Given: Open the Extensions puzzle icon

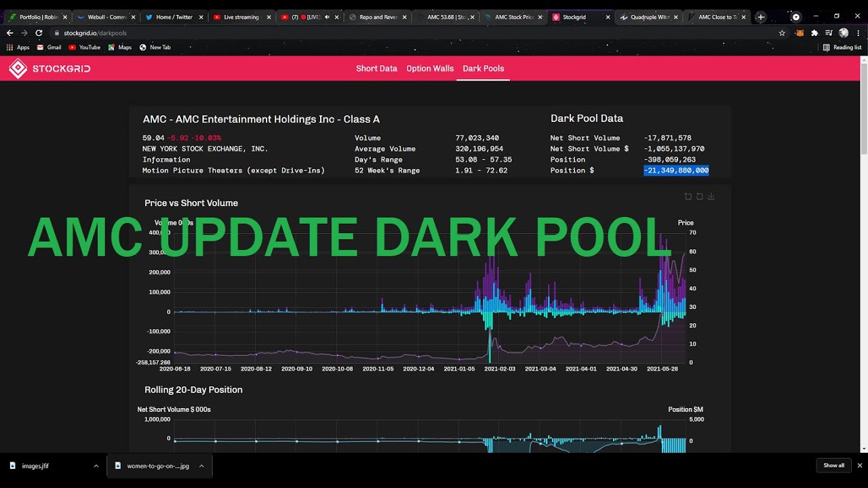Looking at the screenshot, I should coord(814,33).
